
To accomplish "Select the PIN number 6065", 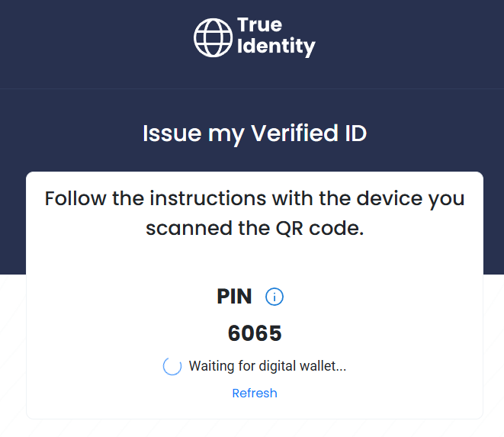I will [255, 333].
